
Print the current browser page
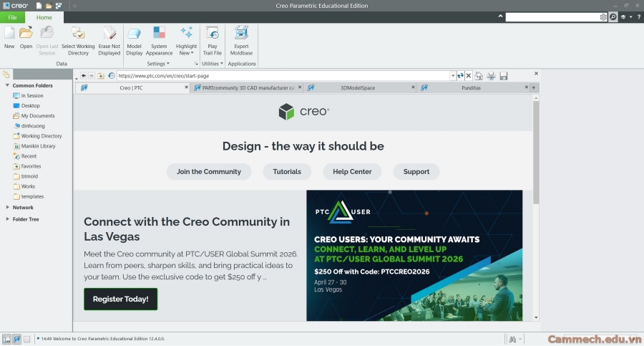coord(491,76)
